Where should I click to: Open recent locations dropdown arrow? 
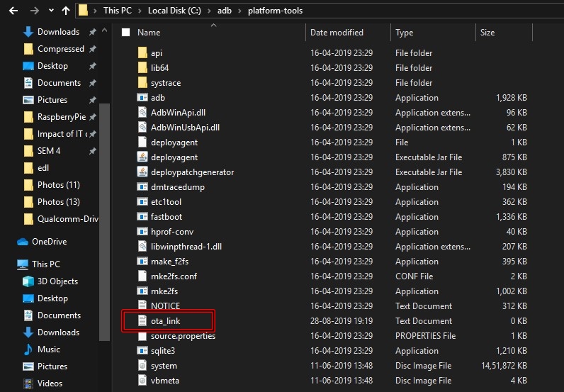pos(51,11)
